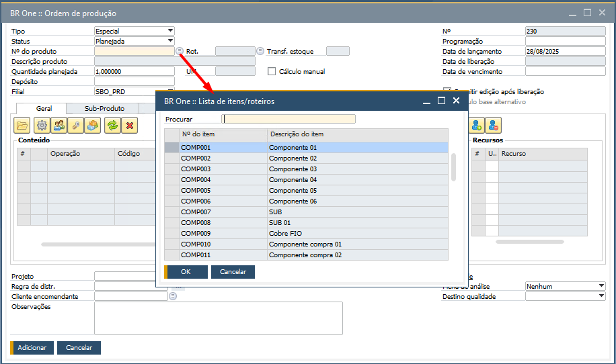
Task: Click the Quantidade planejada field
Action: click(x=134, y=71)
